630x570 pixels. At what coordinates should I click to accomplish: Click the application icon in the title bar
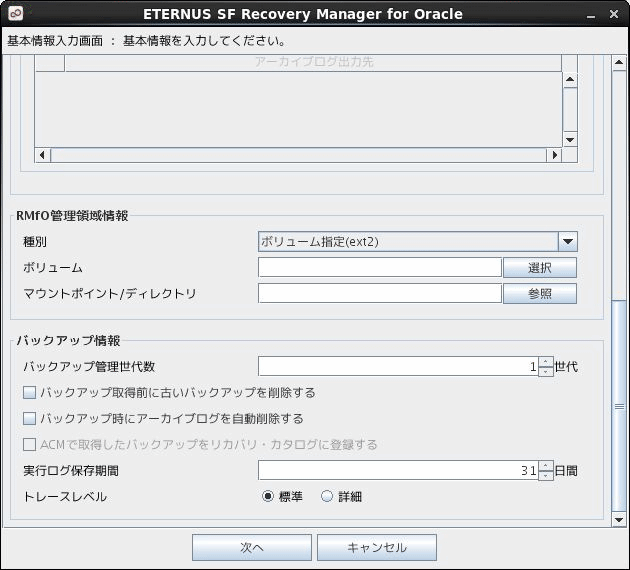coord(15,13)
